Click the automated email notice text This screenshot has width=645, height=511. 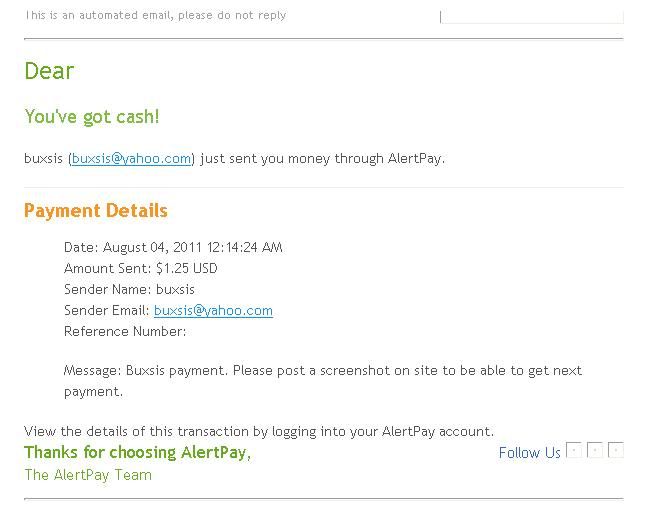click(x=155, y=15)
